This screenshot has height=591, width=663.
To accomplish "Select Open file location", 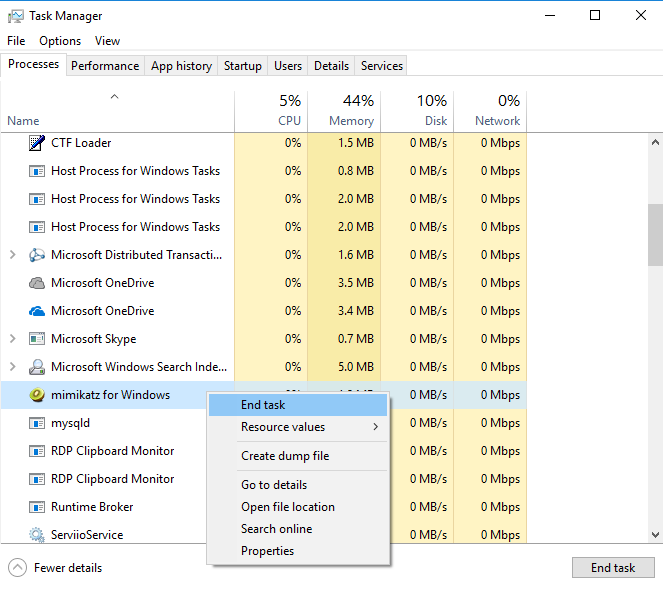I will (x=298, y=507).
